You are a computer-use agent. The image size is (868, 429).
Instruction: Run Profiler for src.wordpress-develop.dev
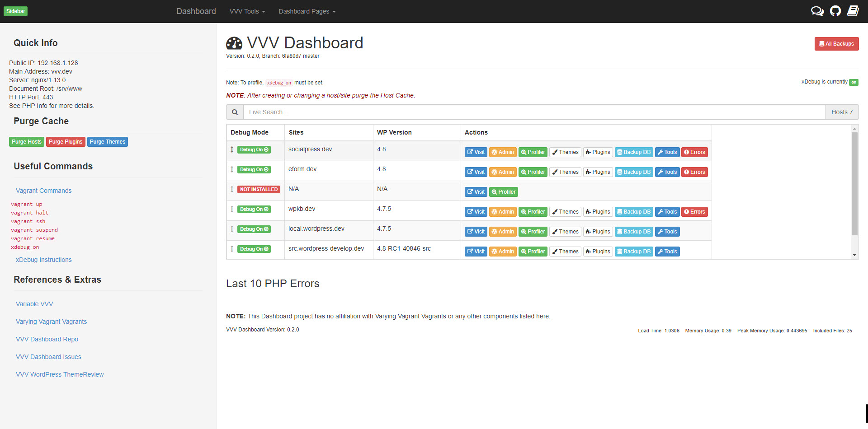(533, 252)
